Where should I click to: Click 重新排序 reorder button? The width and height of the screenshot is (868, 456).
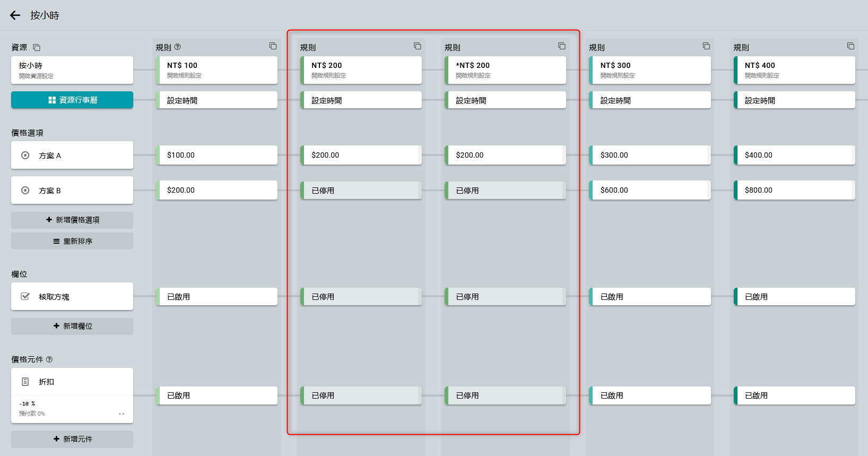pos(72,241)
